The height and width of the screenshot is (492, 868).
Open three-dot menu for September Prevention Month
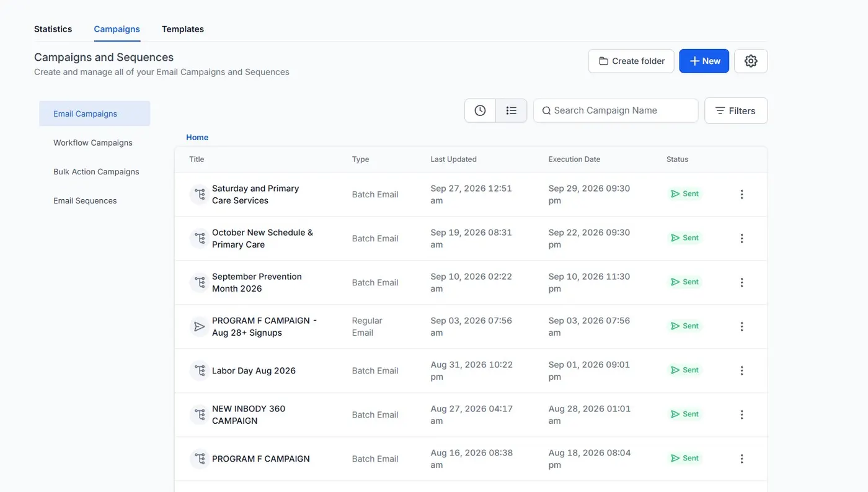click(742, 282)
